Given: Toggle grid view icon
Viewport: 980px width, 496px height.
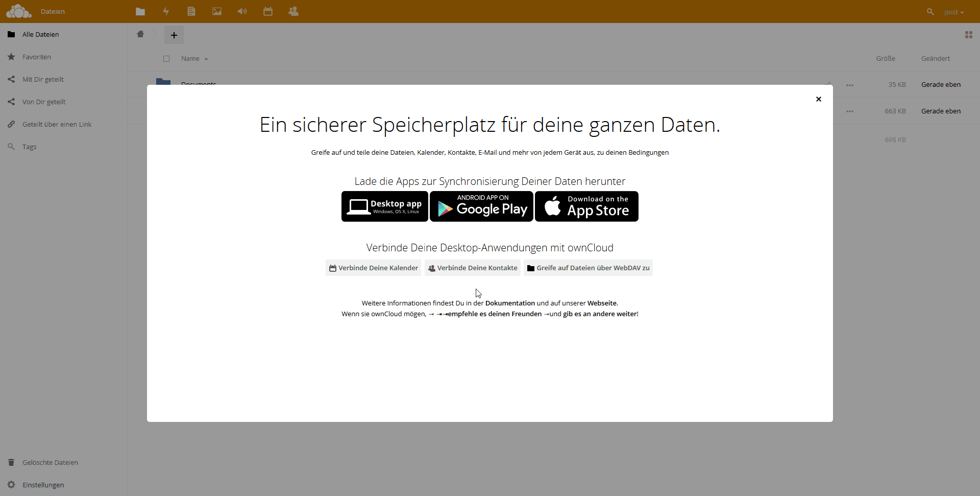Looking at the screenshot, I should [968, 35].
